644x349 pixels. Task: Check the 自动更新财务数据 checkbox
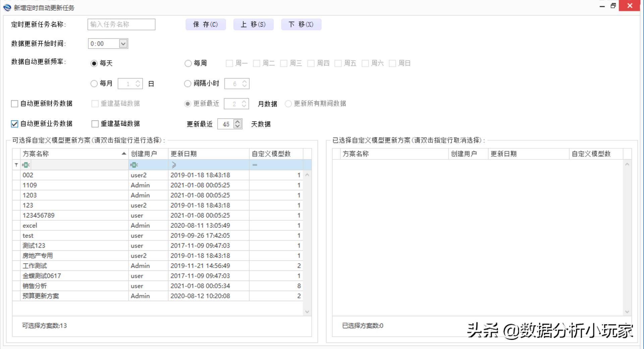point(14,104)
